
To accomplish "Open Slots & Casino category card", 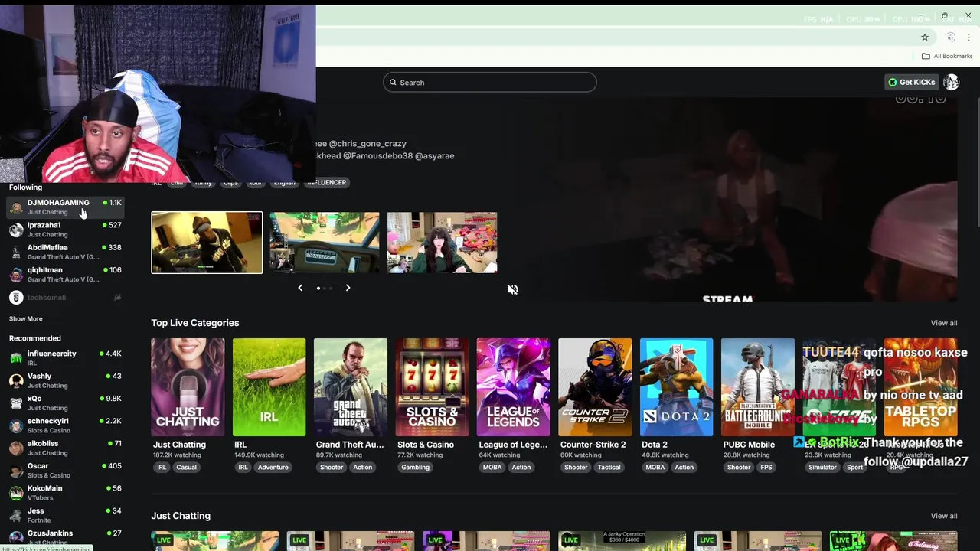I will click(432, 387).
